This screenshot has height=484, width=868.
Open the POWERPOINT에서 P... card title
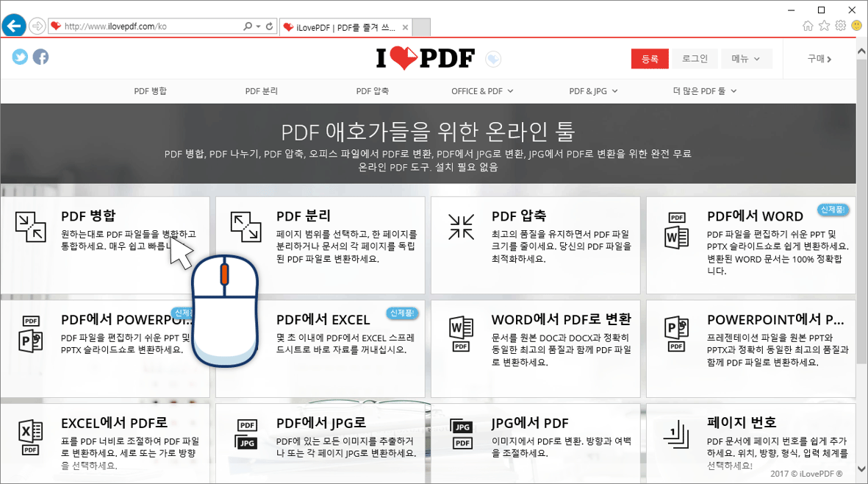pyautogui.click(x=775, y=319)
